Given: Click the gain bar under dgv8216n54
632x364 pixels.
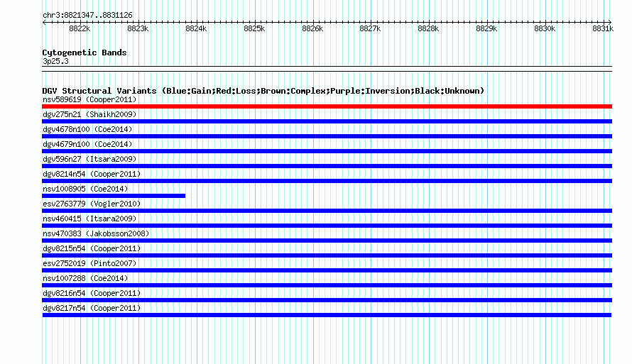Looking at the screenshot, I should click(x=327, y=300).
